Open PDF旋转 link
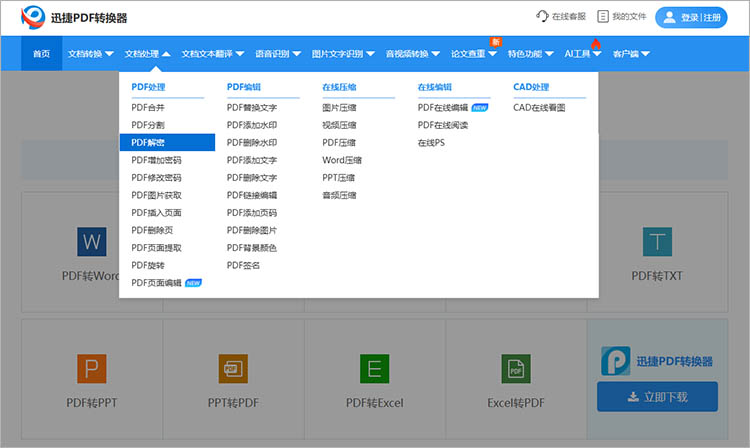The width and height of the screenshot is (750, 448). coord(148,265)
